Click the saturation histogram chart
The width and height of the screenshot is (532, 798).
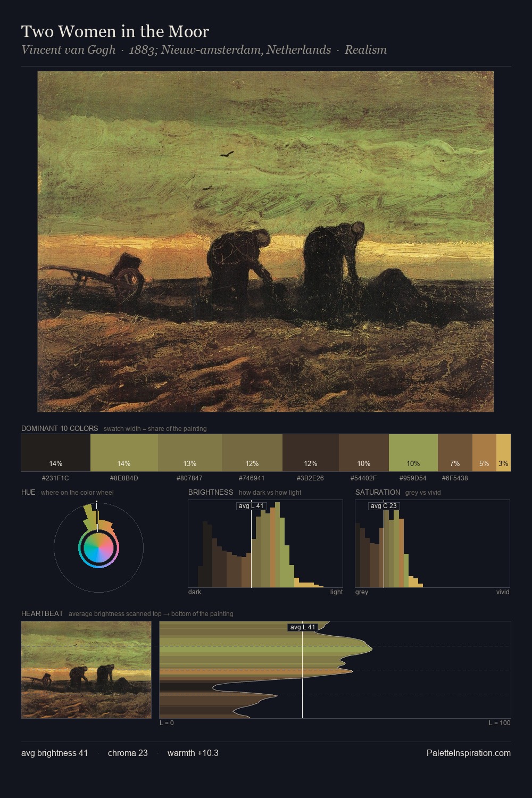433,544
